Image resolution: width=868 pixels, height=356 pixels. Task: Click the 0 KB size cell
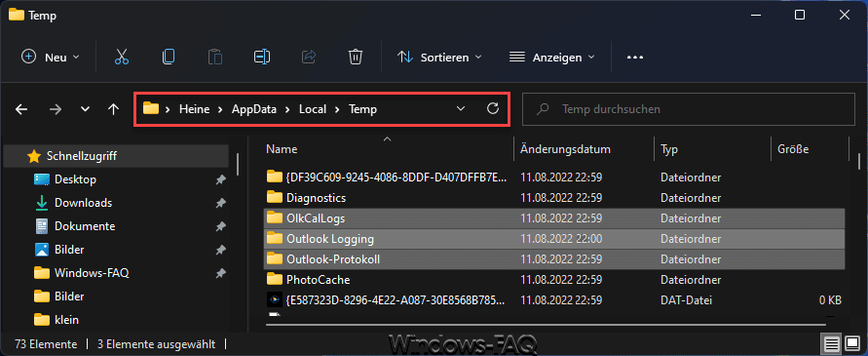[x=830, y=300]
